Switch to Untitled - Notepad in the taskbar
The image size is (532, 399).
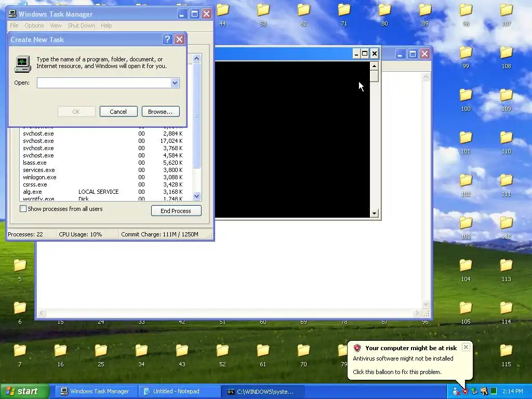179,391
